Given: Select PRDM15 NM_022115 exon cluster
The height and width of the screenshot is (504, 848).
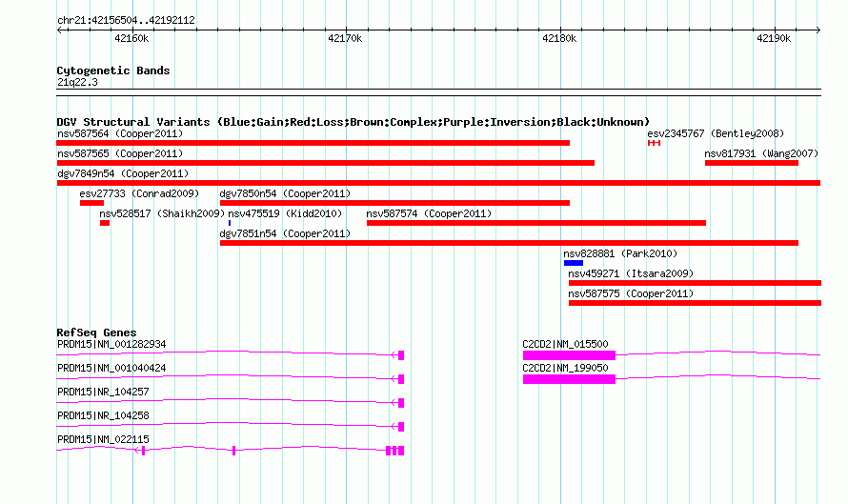Looking at the screenshot, I should [x=394, y=451].
